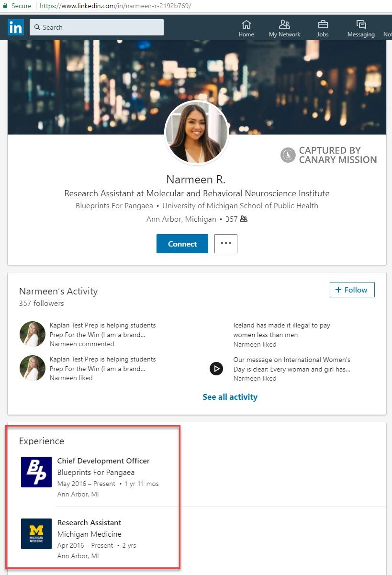
Task: Open the Home navigation icon
Action: click(x=246, y=24)
